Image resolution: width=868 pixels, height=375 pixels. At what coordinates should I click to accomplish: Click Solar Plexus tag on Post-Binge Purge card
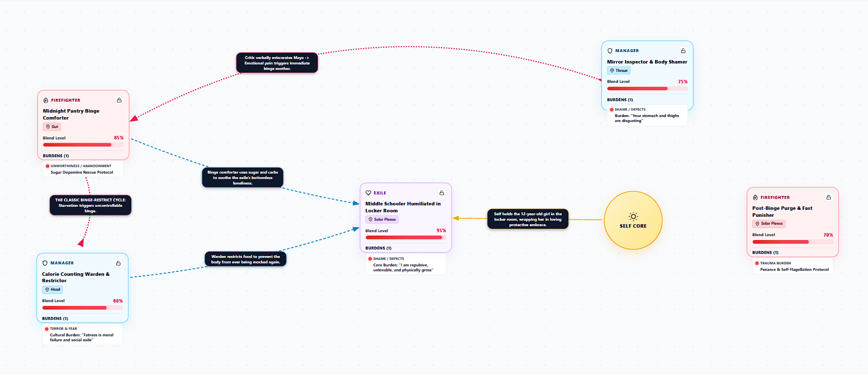[x=769, y=224]
